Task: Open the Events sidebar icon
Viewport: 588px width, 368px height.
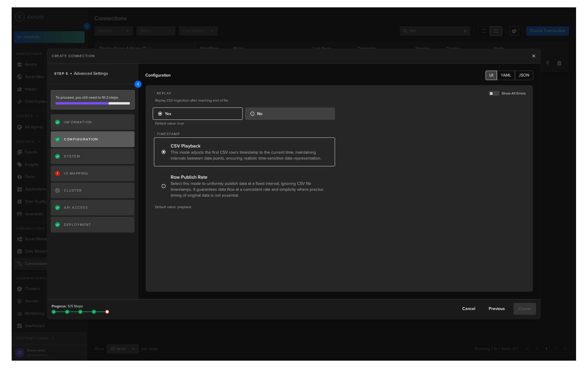Action: point(20,152)
